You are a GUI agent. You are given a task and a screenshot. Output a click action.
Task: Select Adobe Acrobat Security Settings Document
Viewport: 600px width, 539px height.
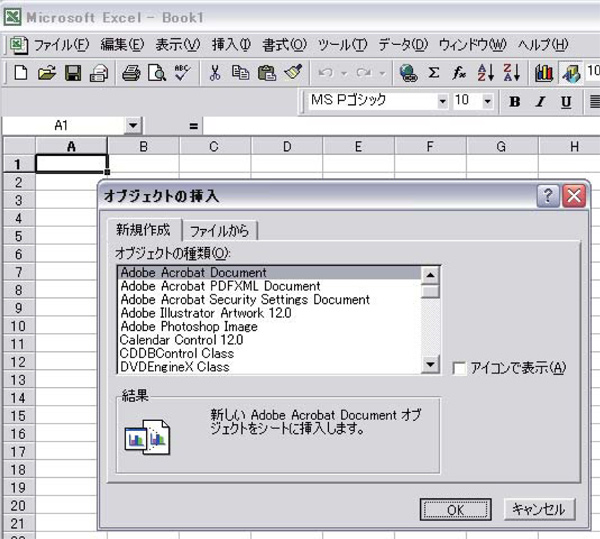(x=269, y=300)
